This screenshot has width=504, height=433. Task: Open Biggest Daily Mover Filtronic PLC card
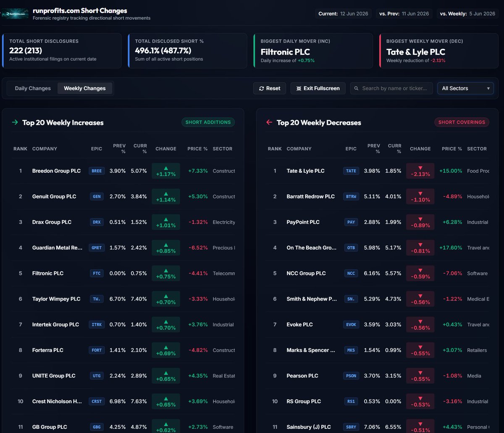[x=313, y=51]
